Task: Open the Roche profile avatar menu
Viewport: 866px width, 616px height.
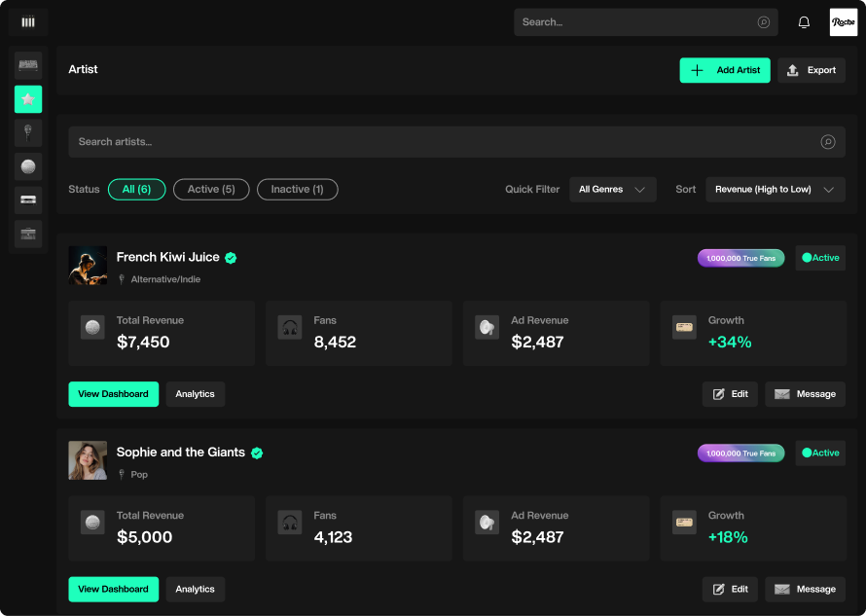Action: point(844,22)
